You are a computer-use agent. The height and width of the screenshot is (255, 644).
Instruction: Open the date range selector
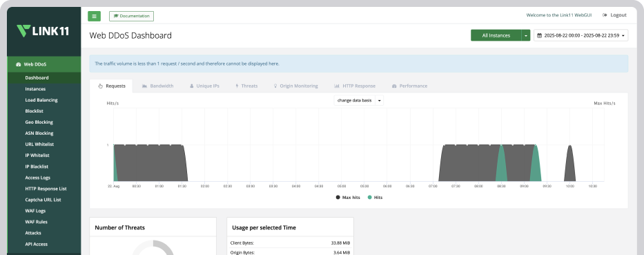click(580, 35)
